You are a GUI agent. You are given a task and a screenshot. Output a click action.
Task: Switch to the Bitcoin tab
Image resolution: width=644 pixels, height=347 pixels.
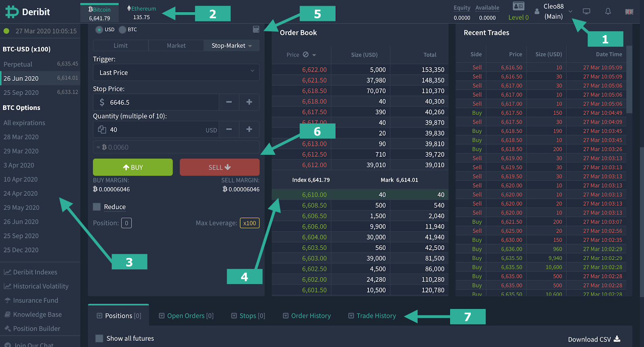[99, 13]
